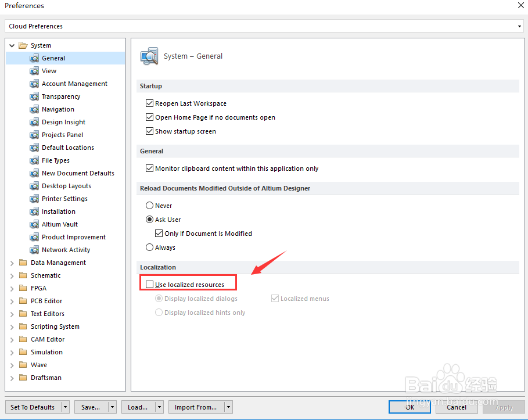Collapse the System tree node

coord(12,45)
